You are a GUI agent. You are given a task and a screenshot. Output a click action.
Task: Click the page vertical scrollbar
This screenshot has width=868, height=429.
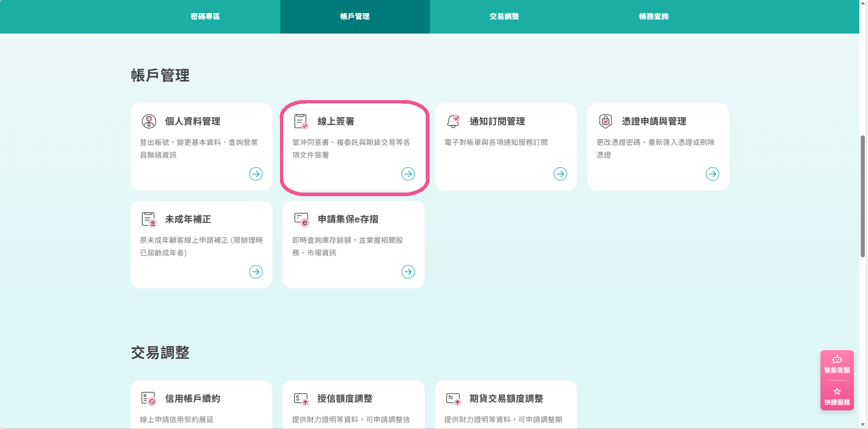[x=863, y=196]
